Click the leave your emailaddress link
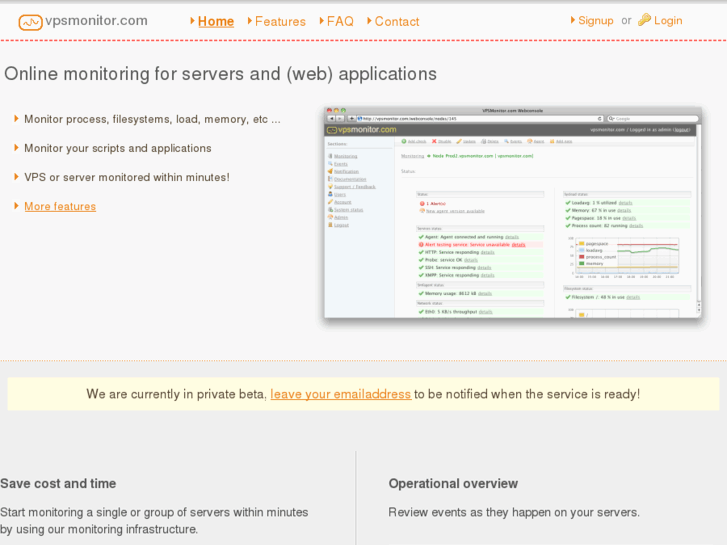The image size is (727, 545). coord(340,394)
